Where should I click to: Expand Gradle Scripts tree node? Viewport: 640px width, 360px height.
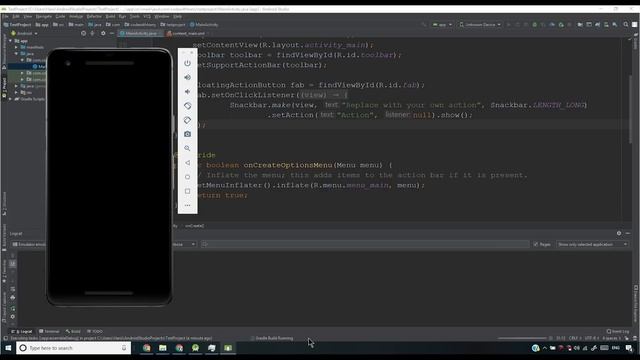[x=11, y=99]
